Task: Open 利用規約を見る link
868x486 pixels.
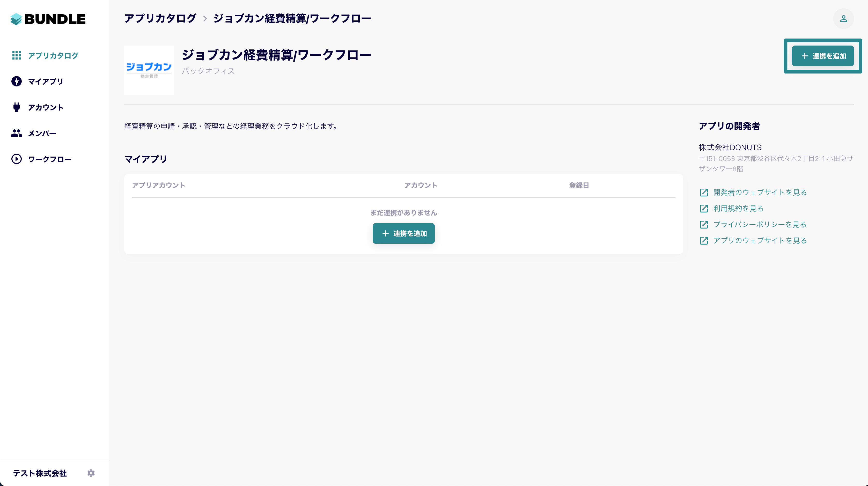Action: 738,209
